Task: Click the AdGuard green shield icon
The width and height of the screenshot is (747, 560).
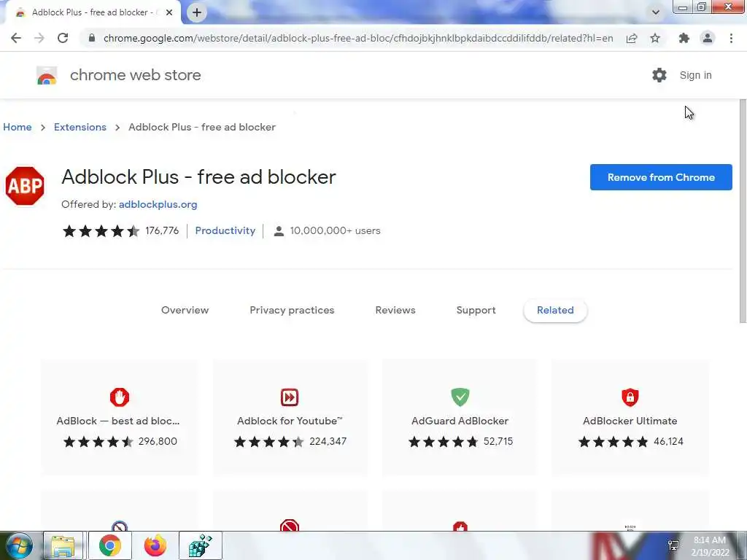Action: (460, 397)
